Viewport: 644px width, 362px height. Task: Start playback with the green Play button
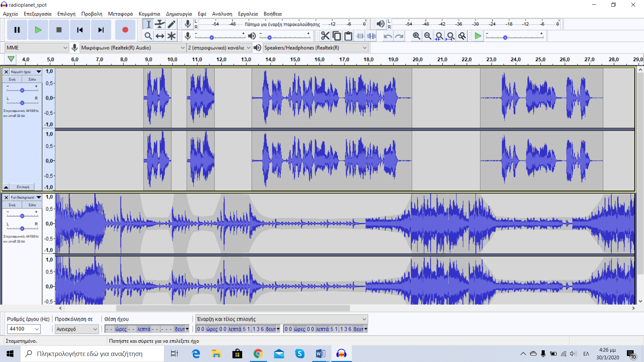[x=38, y=30]
